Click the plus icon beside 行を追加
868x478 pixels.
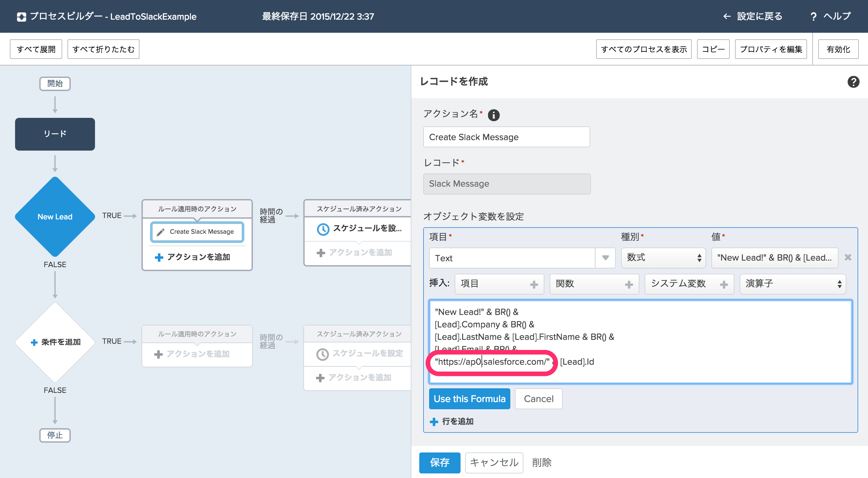point(434,421)
